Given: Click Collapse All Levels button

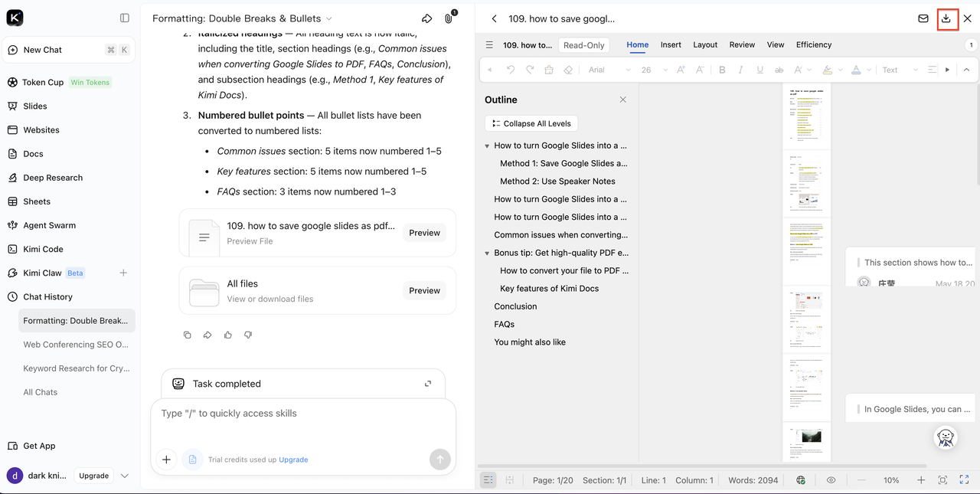Looking at the screenshot, I should click(x=531, y=123).
